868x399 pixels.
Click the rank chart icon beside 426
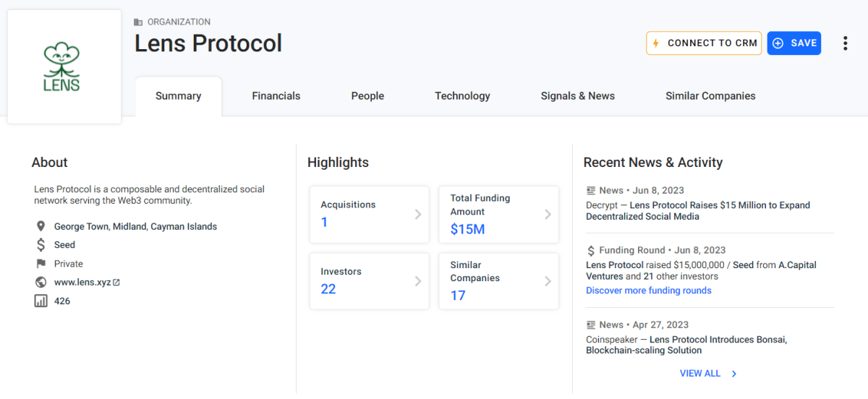41,301
